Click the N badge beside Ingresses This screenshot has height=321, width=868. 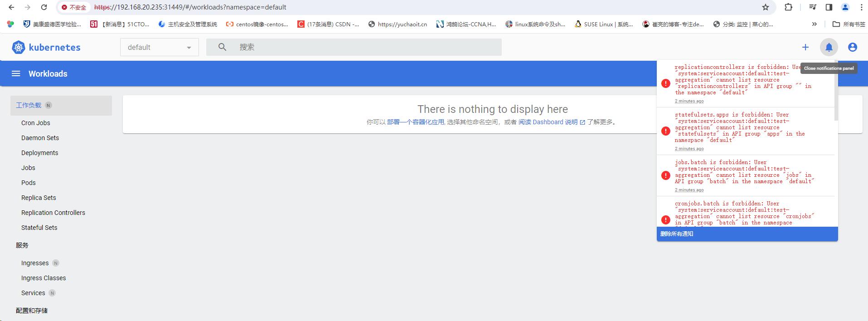56,263
